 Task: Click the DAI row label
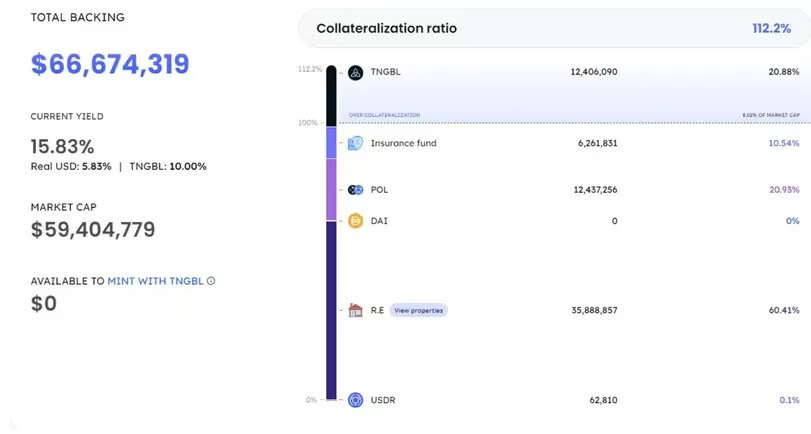click(x=379, y=221)
